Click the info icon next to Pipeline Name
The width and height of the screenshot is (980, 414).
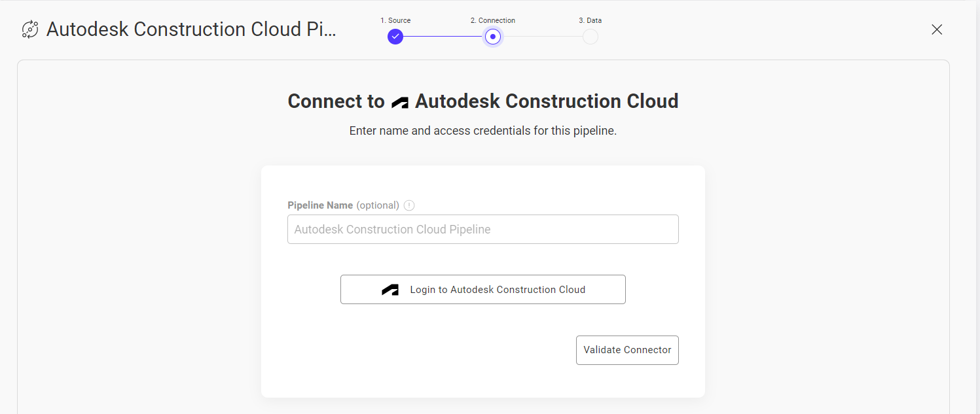(x=409, y=205)
